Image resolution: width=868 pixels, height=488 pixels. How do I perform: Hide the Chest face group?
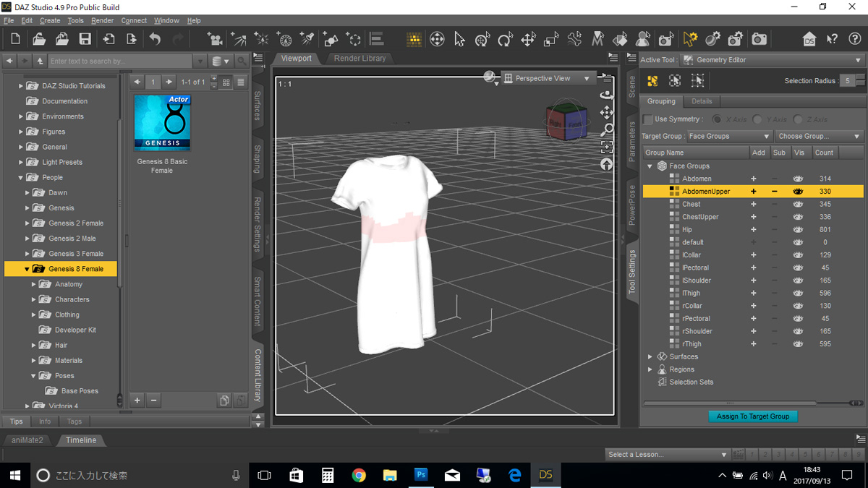pyautogui.click(x=798, y=204)
